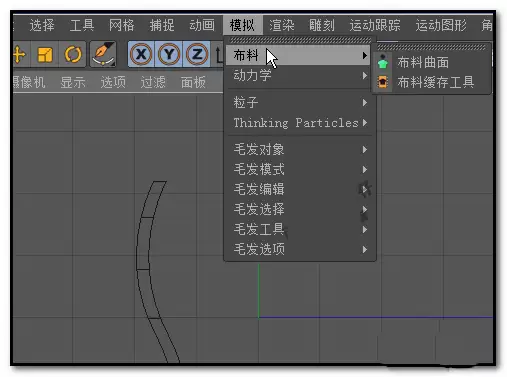Select the Rotate tool icon

coord(73,54)
